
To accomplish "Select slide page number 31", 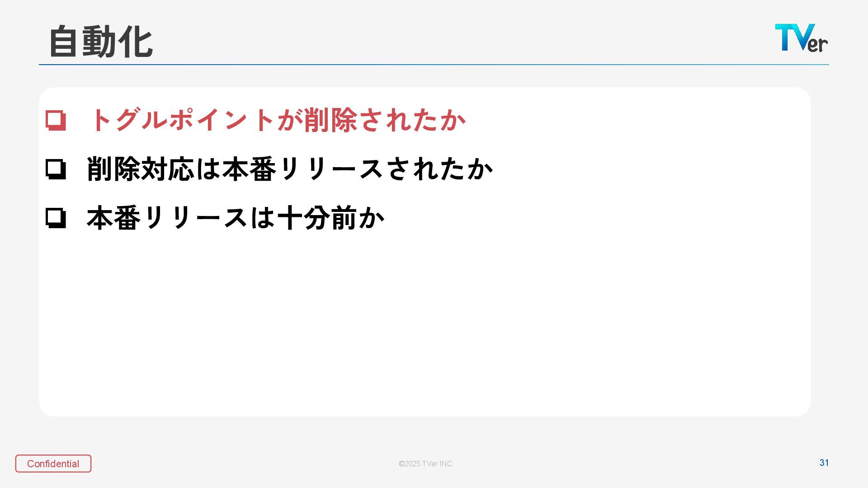I will point(824,463).
